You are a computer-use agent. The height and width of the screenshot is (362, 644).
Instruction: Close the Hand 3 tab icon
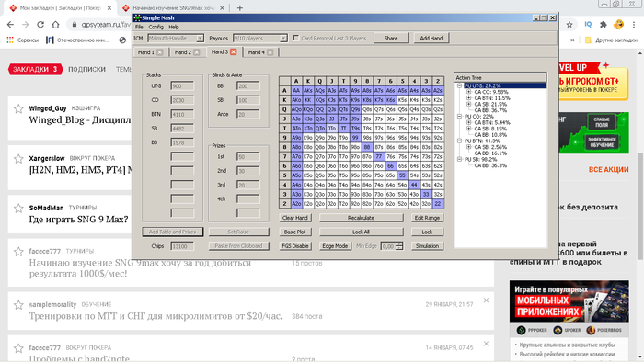tap(234, 51)
